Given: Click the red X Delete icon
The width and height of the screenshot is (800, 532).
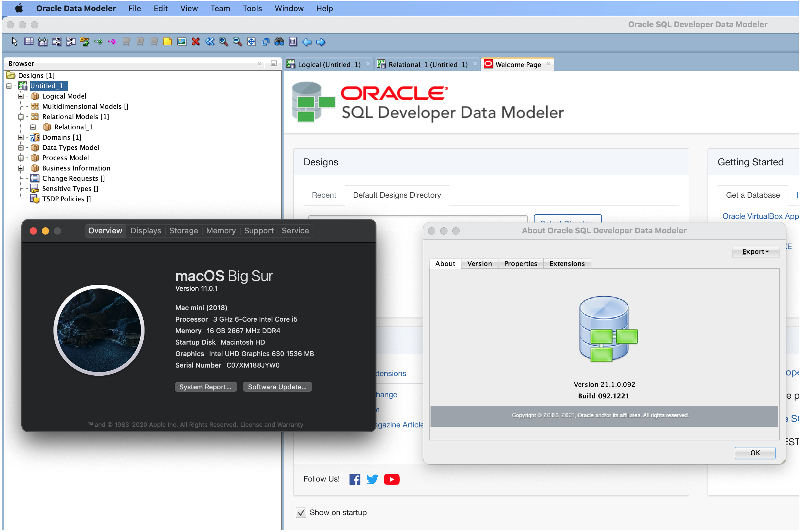Looking at the screenshot, I should (196, 42).
